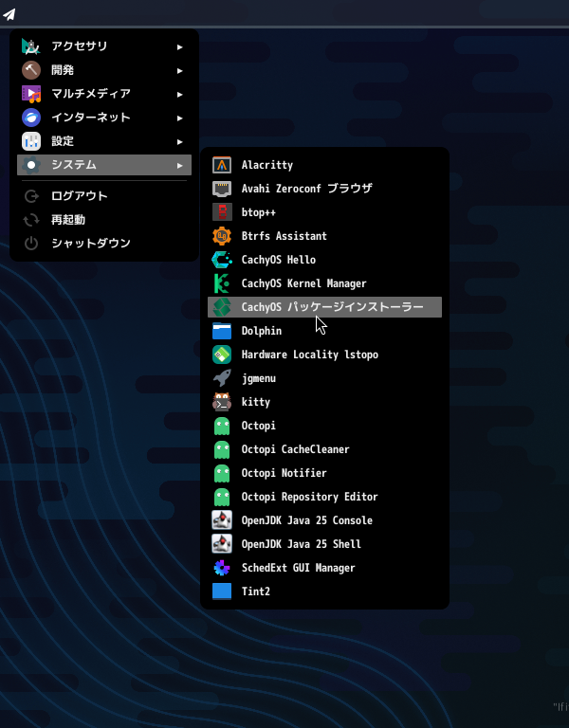Viewport: 569px width, 728px height.
Task: Launch Tint2 entry
Action: (x=324, y=591)
